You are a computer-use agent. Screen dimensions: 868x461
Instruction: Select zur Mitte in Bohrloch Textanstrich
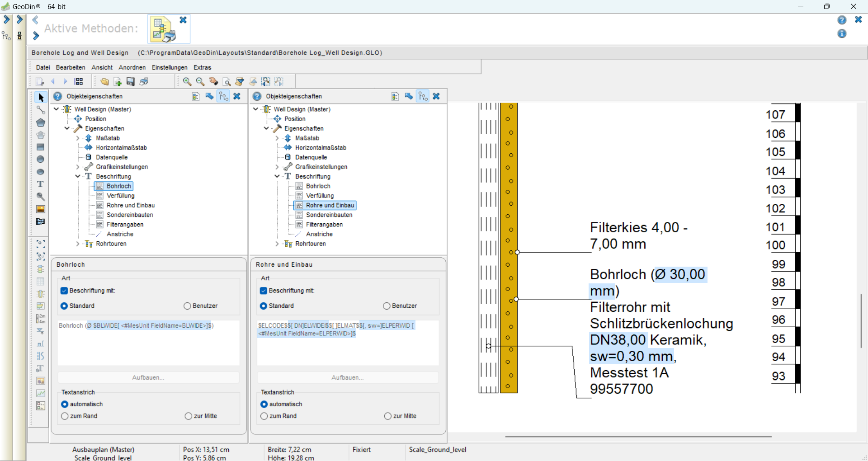[x=189, y=416]
